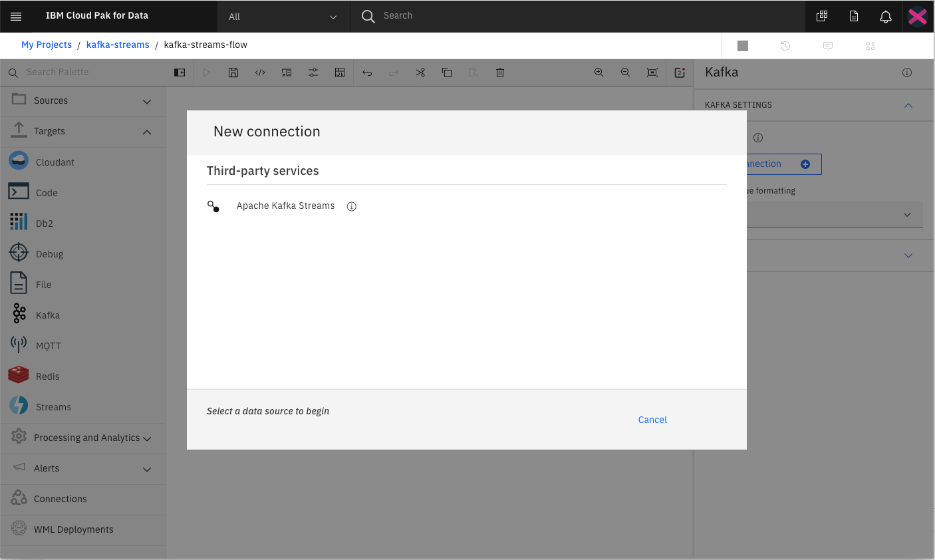Open the user avatar menu
The image size is (935, 560).
coord(918,16)
